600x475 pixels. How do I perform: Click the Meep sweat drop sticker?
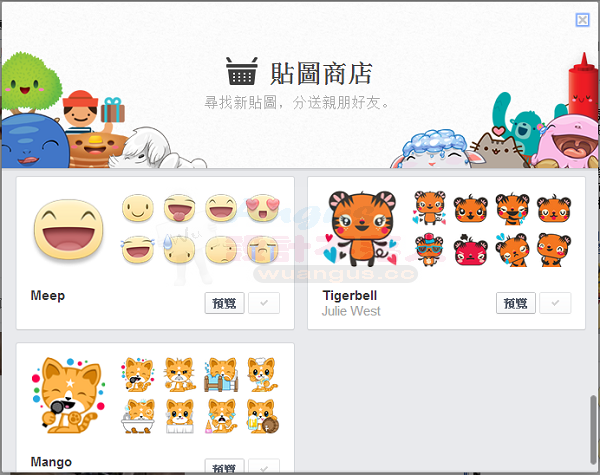click(179, 249)
